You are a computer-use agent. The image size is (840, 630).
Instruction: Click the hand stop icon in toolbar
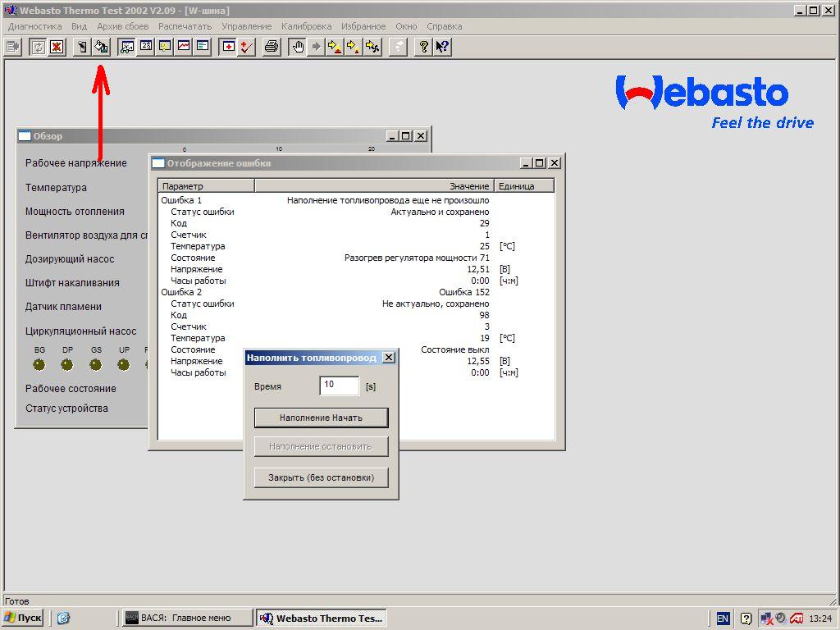pyautogui.click(x=297, y=47)
